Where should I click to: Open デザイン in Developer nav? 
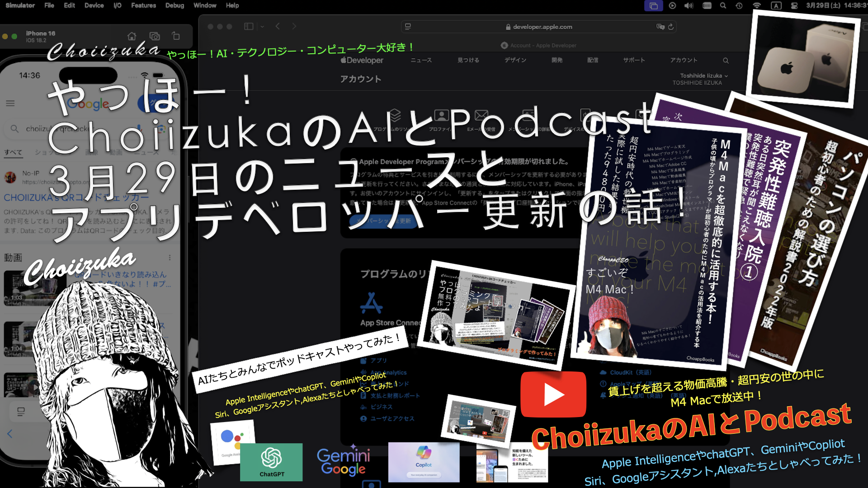tap(515, 60)
